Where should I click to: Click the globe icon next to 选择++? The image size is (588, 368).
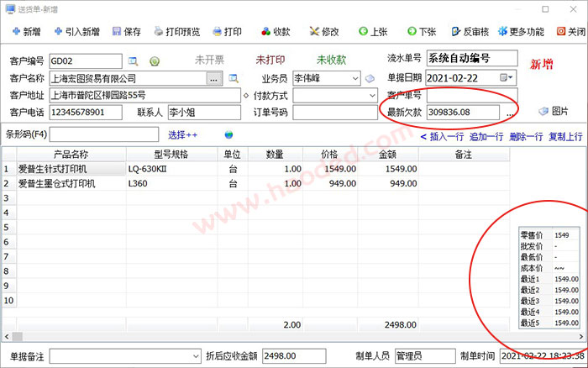228,134
